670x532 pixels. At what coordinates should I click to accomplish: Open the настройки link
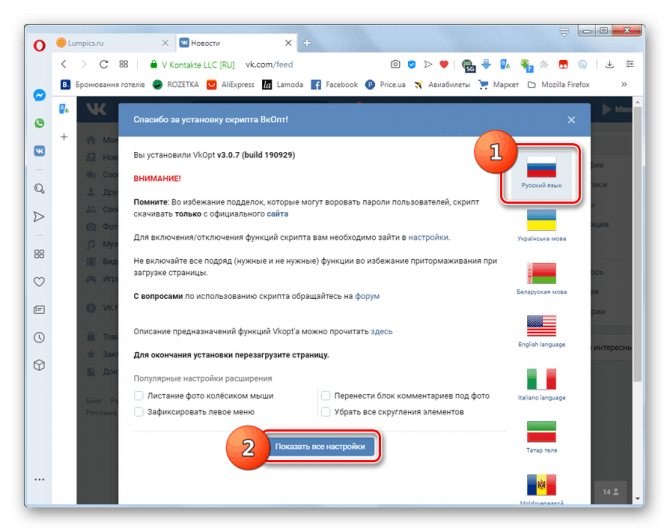coord(428,237)
